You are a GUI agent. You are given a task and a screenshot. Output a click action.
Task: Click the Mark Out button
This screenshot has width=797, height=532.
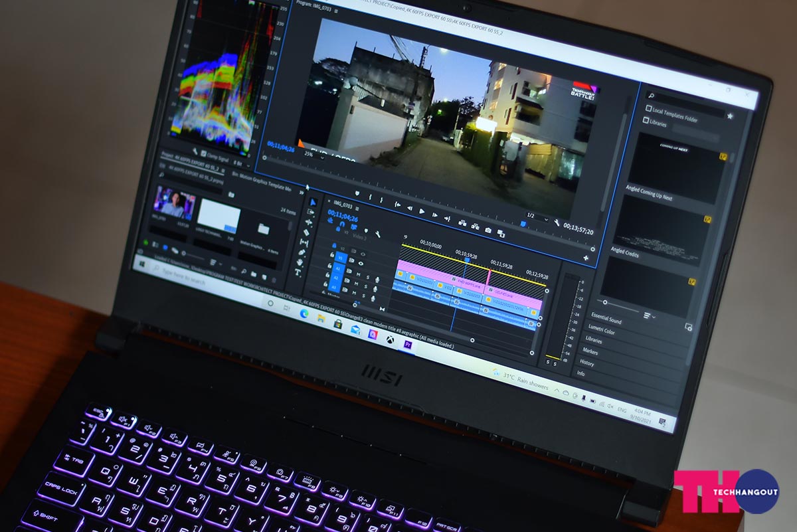pos(381,199)
